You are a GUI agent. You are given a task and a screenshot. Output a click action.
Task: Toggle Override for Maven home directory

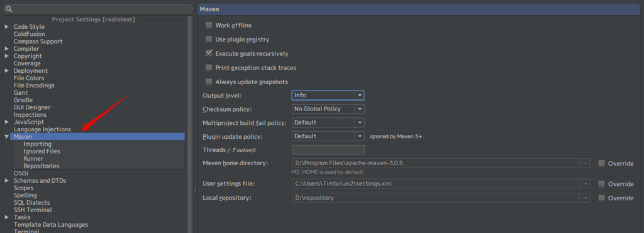[602, 163]
